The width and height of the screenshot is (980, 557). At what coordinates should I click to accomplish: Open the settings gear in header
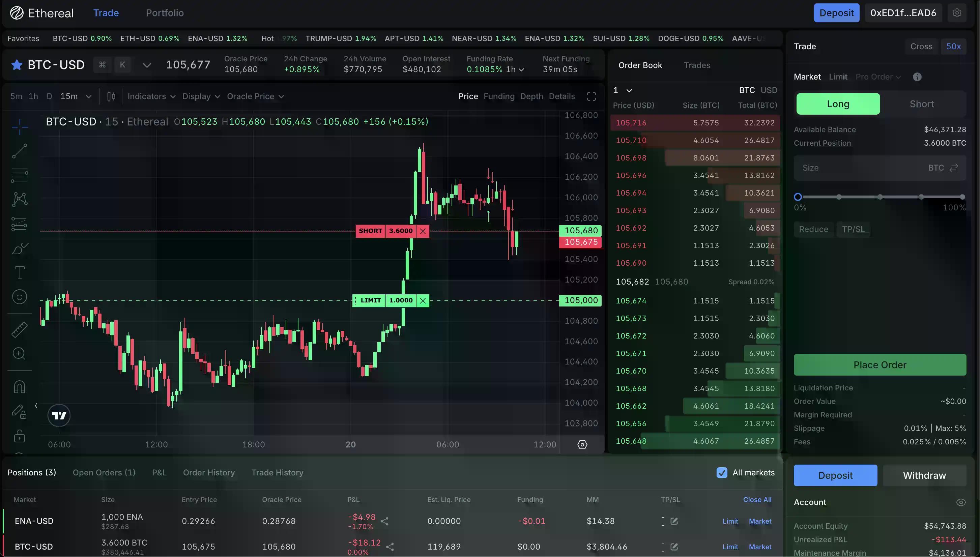tap(957, 13)
